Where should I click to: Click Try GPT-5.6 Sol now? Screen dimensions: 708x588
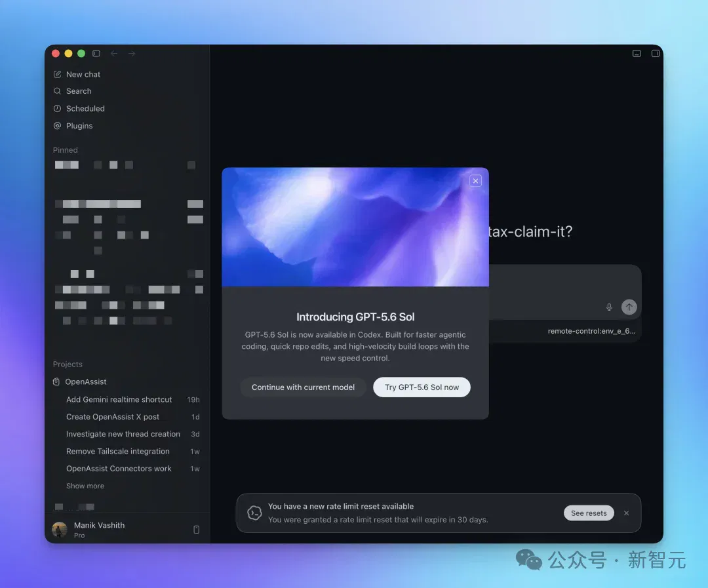422,387
